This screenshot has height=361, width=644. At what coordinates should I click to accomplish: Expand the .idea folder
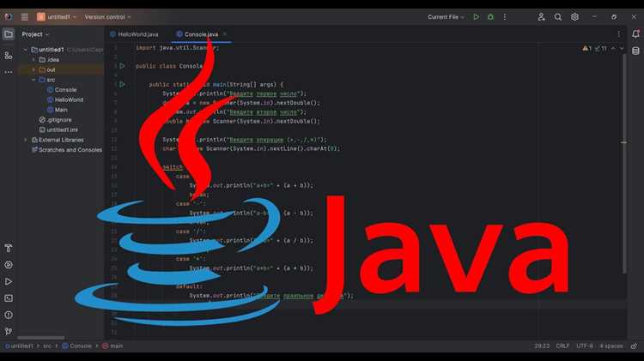(33, 60)
